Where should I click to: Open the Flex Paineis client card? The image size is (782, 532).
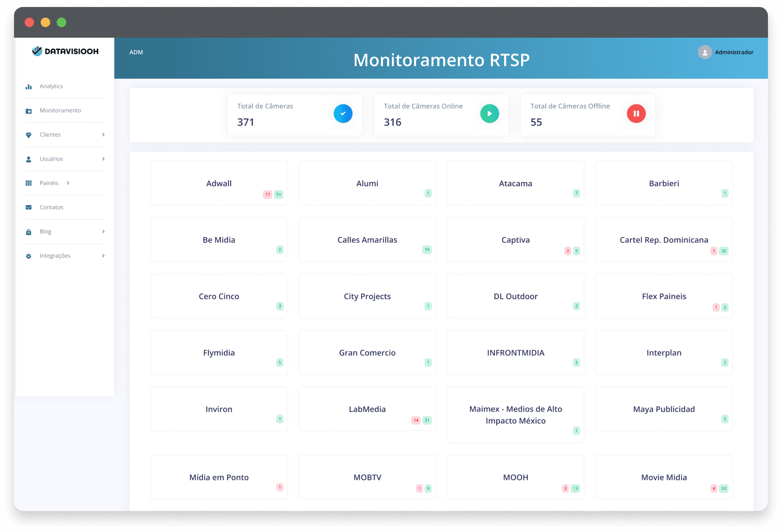coord(664,296)
